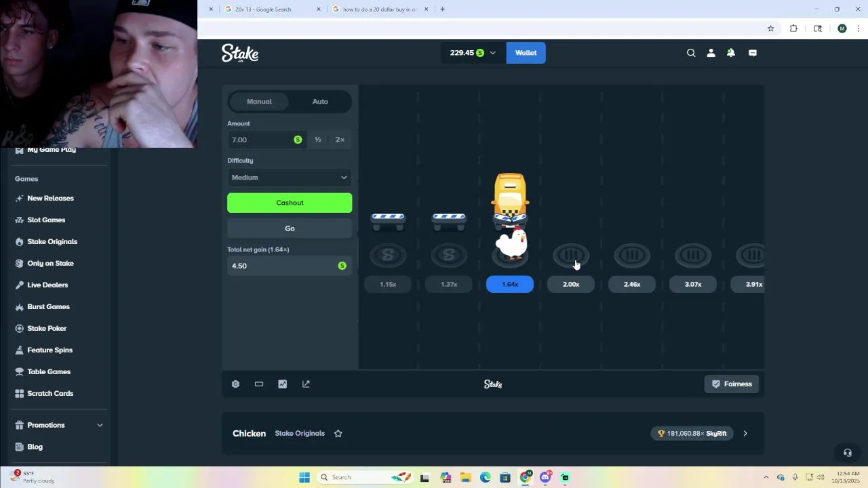This screenshot has width=868, height=488.
Task: Expand the top winner arrow next to SkyRift
Action: pyautogui.click(x=745, y=434)
